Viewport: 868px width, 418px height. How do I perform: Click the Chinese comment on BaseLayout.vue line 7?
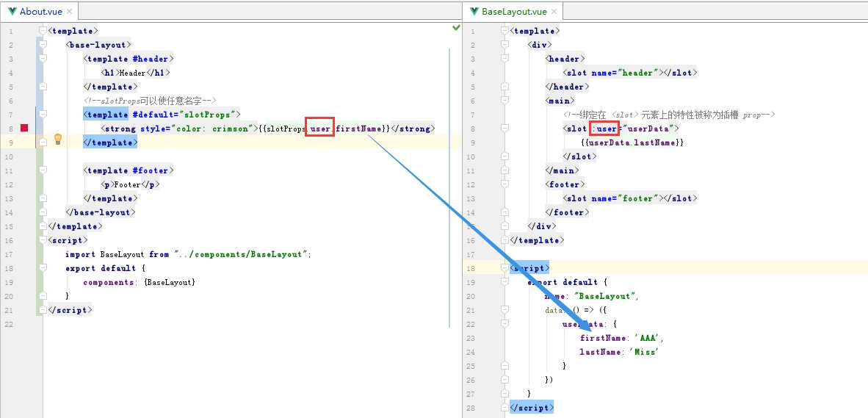pyautogui.click(x=669, y=115)
